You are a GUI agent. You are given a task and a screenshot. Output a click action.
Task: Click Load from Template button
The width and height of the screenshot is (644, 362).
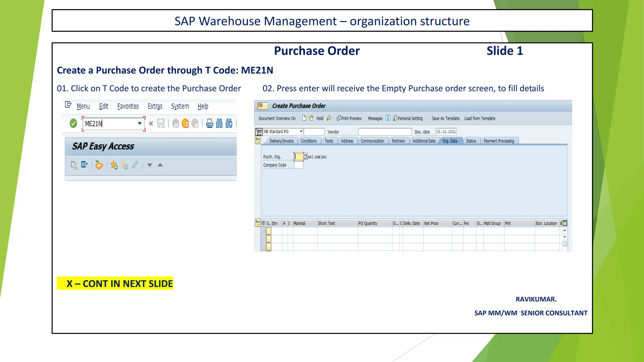coord(480,118)
